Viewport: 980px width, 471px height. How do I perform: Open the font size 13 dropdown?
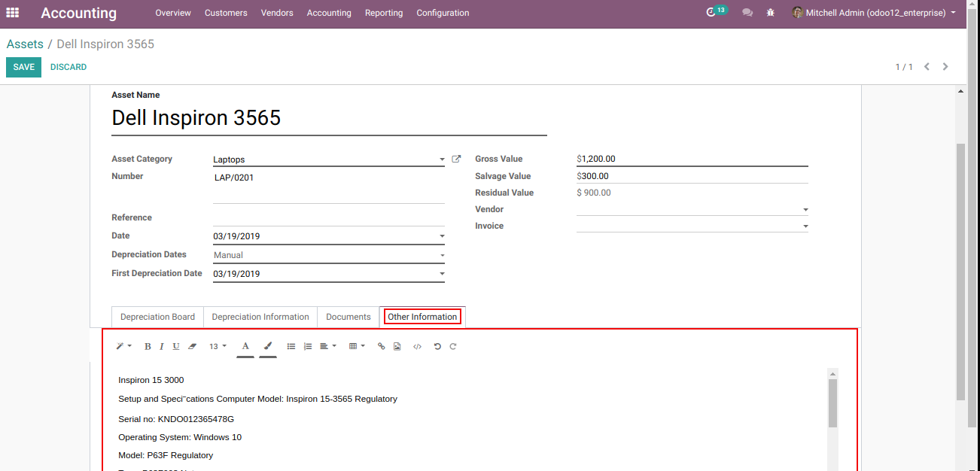(218, 346)
